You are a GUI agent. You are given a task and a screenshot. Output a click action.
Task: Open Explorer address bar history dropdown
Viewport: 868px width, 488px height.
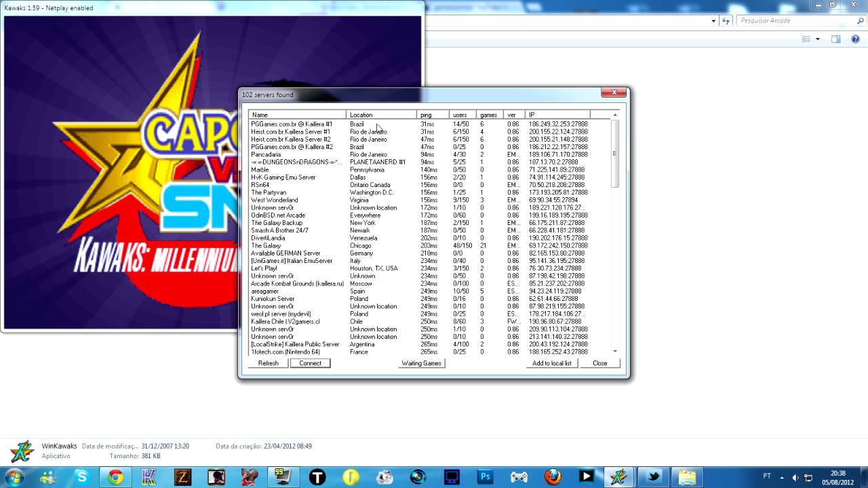[713, 21]
